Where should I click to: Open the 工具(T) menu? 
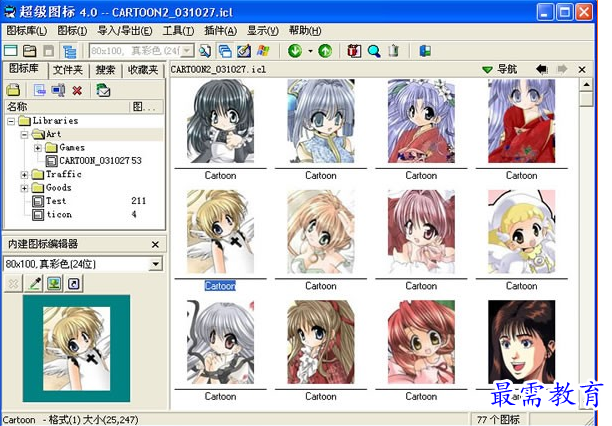(x=178, y=30)
